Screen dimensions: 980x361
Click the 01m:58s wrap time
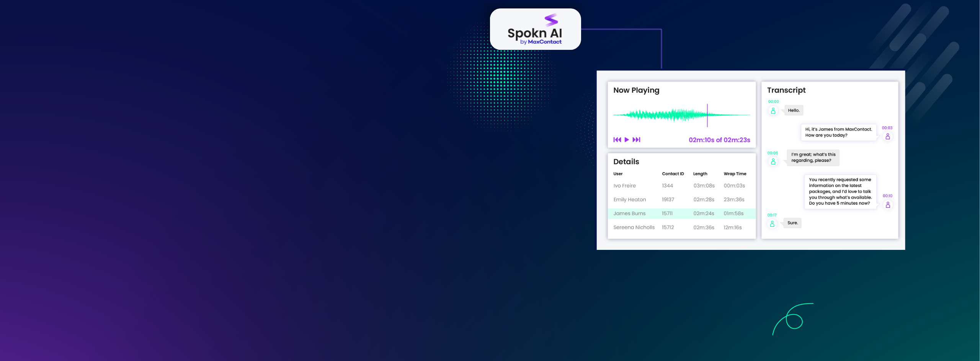click(733, 213)
